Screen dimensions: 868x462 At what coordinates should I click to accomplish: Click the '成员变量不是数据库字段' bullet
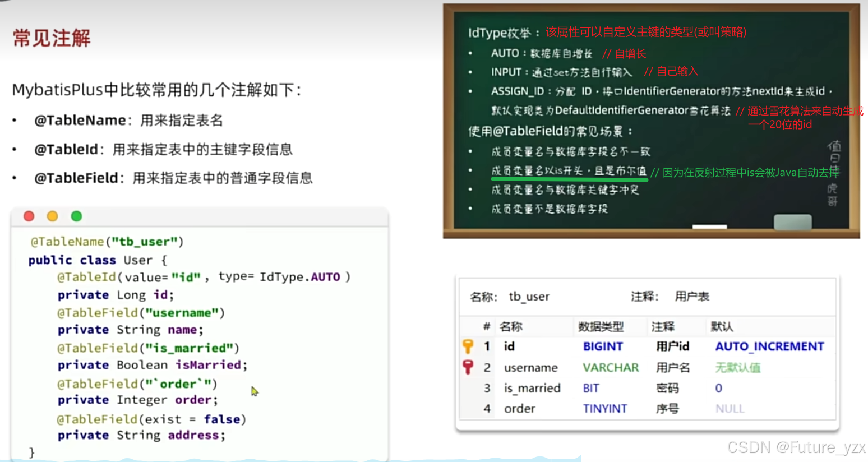point(550,209)
